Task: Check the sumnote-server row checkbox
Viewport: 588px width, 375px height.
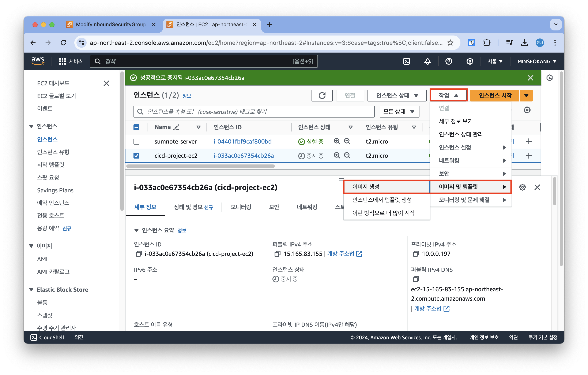Action: [x=136, y=142]
